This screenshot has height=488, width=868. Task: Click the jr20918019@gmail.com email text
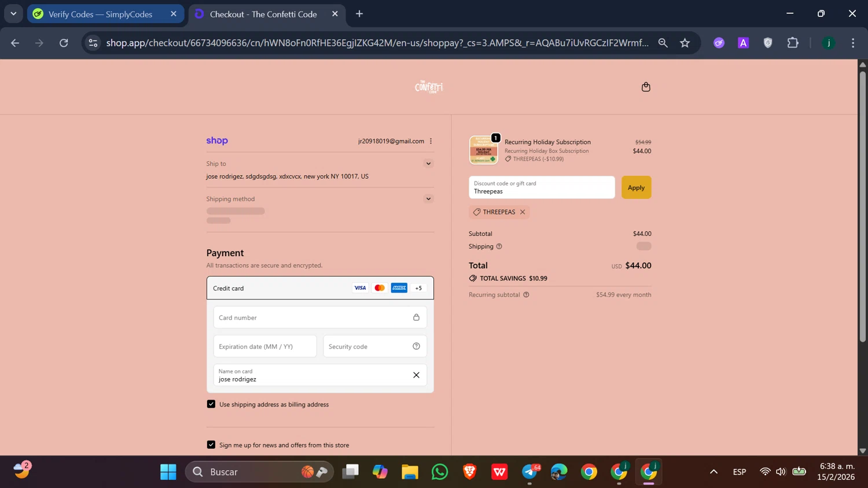click(391, 141)
